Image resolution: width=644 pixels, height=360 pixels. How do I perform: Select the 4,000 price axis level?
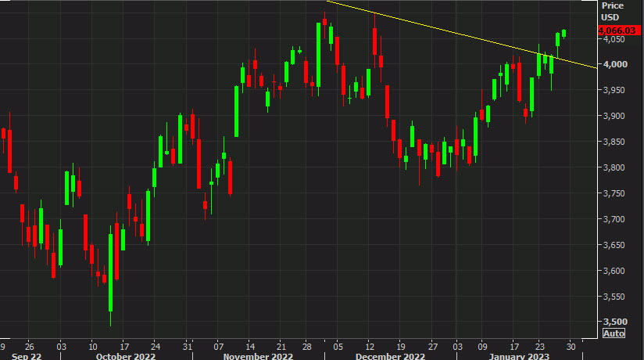614,64
